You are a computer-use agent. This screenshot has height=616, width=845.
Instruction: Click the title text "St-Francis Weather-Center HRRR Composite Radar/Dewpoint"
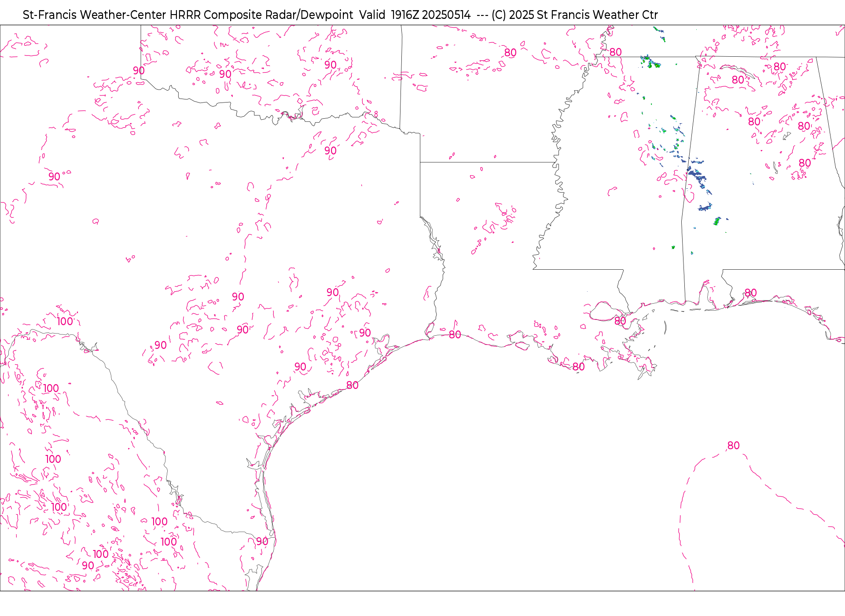[x=188, y=15]
